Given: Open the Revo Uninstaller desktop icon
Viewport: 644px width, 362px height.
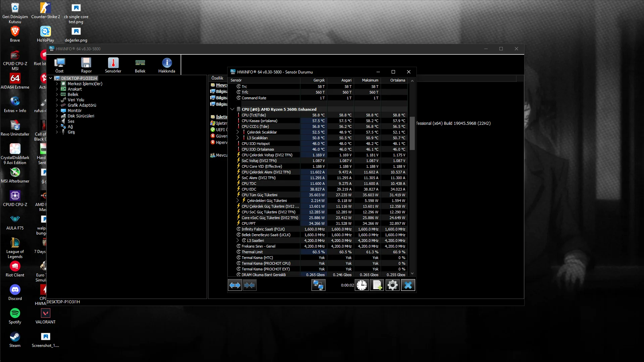Looking at the screenshot, I should click(15, 128).
